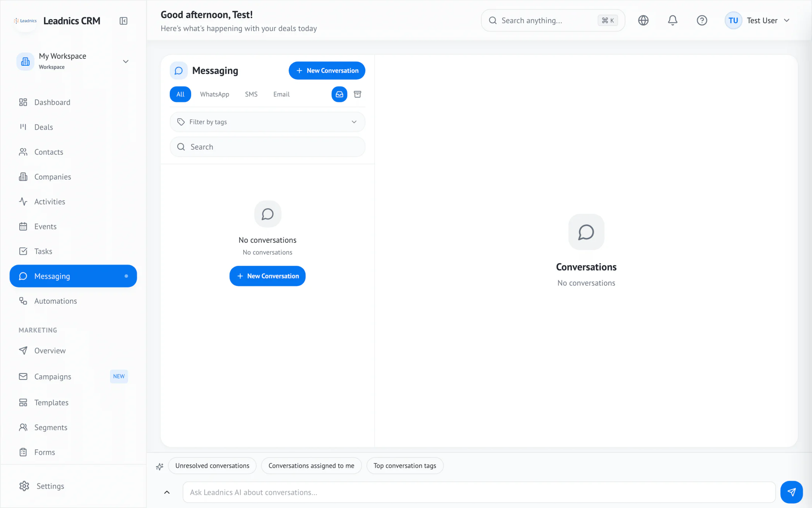Screen dimensions: 812x508
Task: Open Campaigns page
Action: point(73,376)
